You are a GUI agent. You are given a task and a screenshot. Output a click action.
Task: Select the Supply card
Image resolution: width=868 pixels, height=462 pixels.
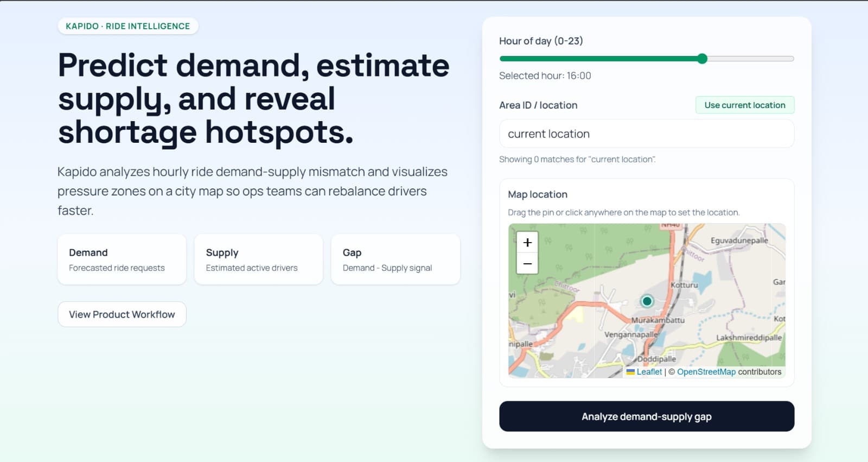pos(259,260)
